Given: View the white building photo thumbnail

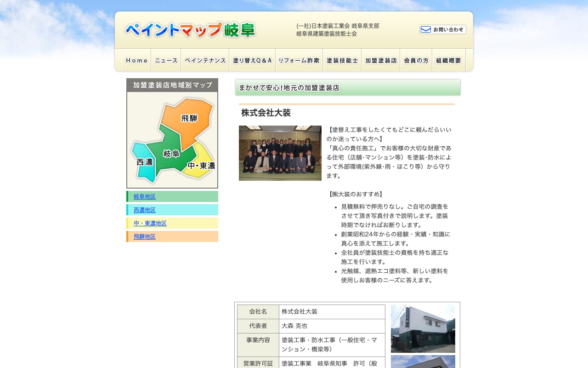Looking at the screenshot, I should pos(423,328).
